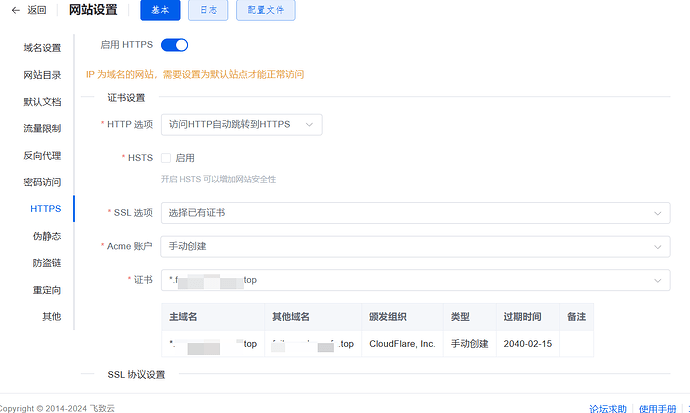Open 伪静态 in the sidebar
This screenshot has height=413, width=690.
tap(47, 236)
